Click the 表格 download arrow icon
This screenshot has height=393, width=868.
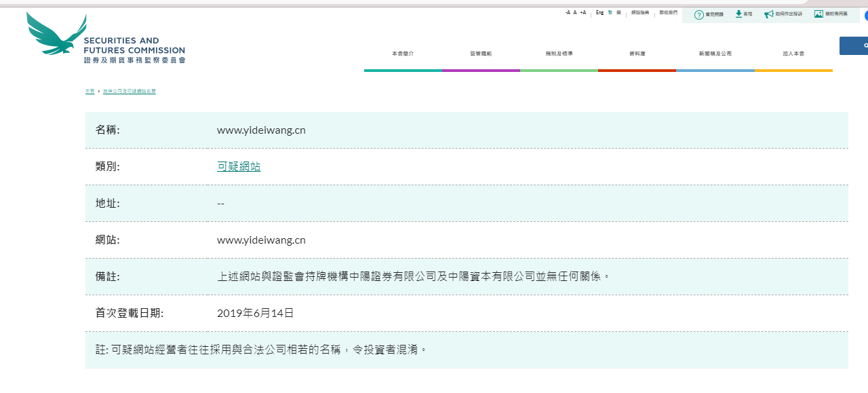click(x=738, y=14)
